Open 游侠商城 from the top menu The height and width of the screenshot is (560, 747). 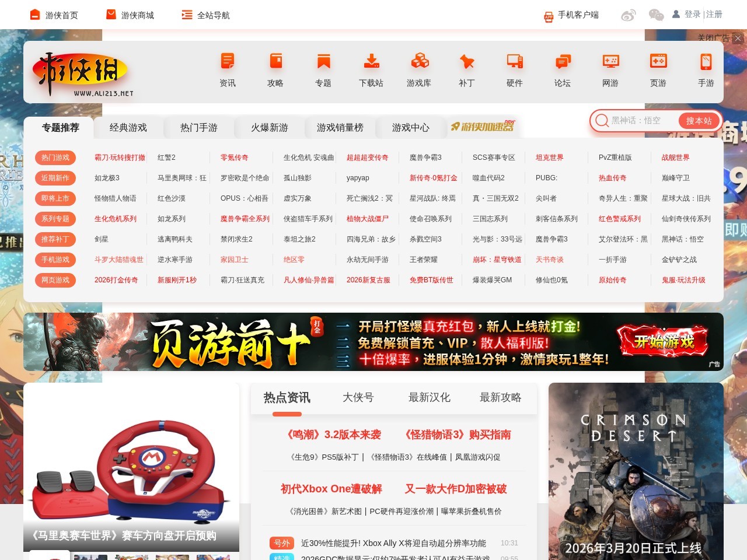(x=130, y=15)
